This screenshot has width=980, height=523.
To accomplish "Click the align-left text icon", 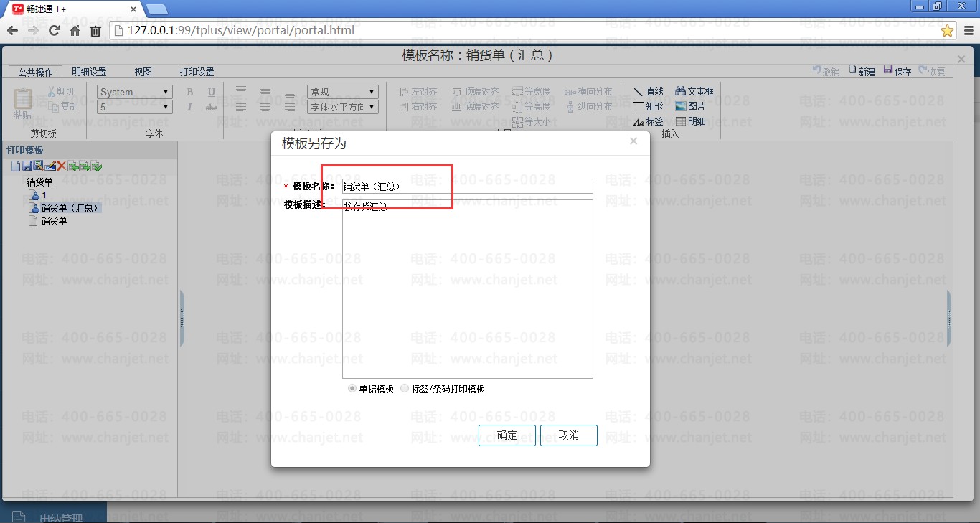I will click(x=241, y=107).
